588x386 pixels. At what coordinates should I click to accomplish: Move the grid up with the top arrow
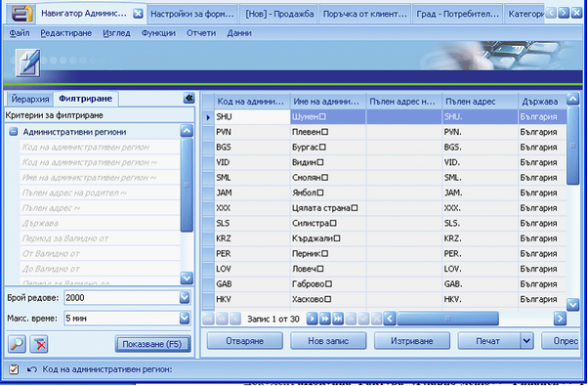tap(573, 99)
